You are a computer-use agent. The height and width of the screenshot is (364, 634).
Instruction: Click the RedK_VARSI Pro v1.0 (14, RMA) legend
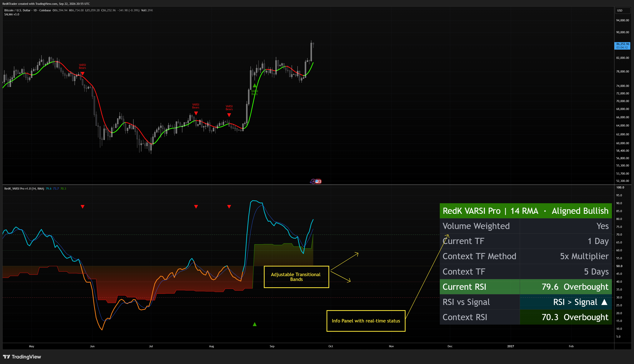[24, 188]
